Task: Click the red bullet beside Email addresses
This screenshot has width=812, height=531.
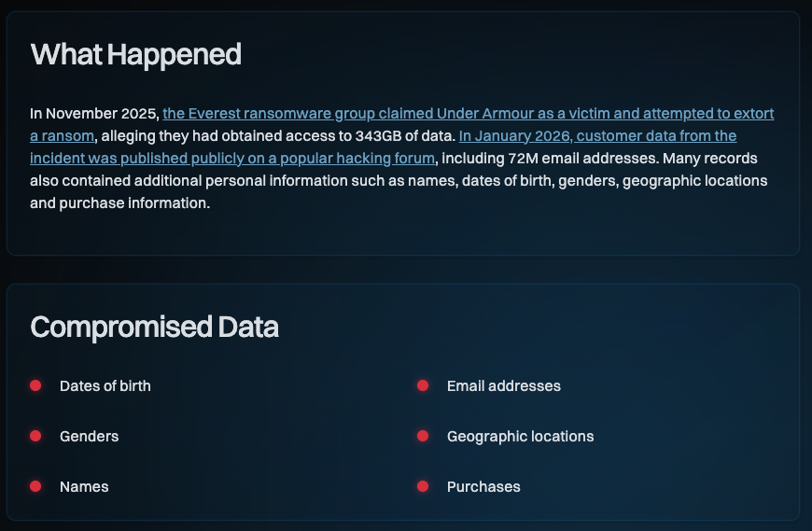Action: [x=423, y=385]
